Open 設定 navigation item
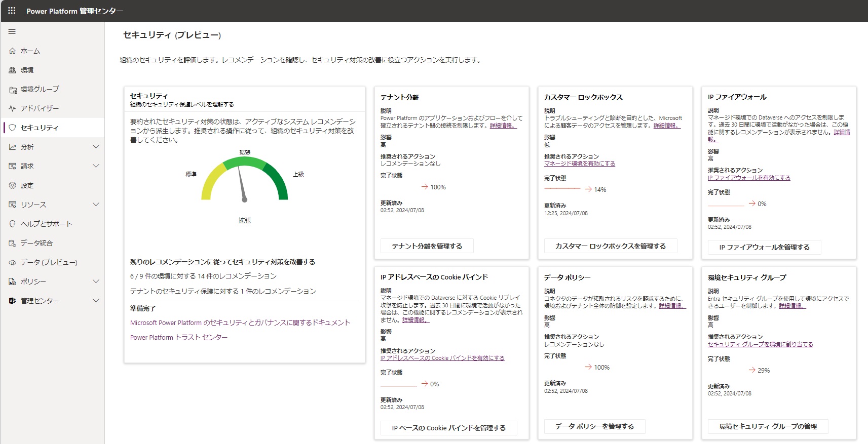868x444 pixels. pos(53,185)
